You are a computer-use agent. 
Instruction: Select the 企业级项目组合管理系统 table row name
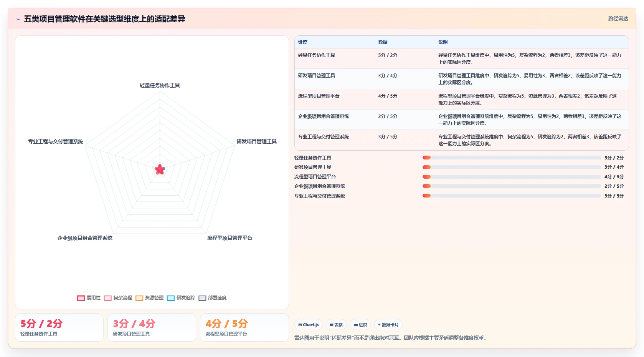(324, 116)
